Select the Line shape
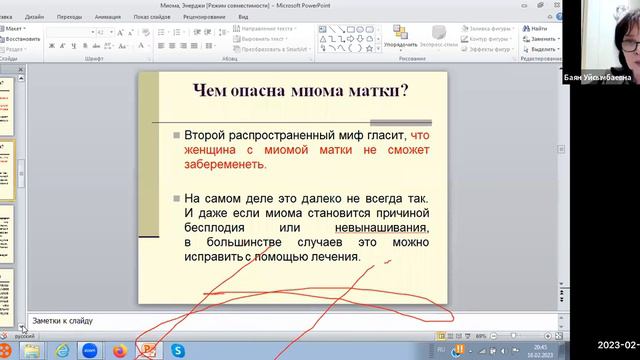The image size is (640, 360). click(x=332, y=29)
